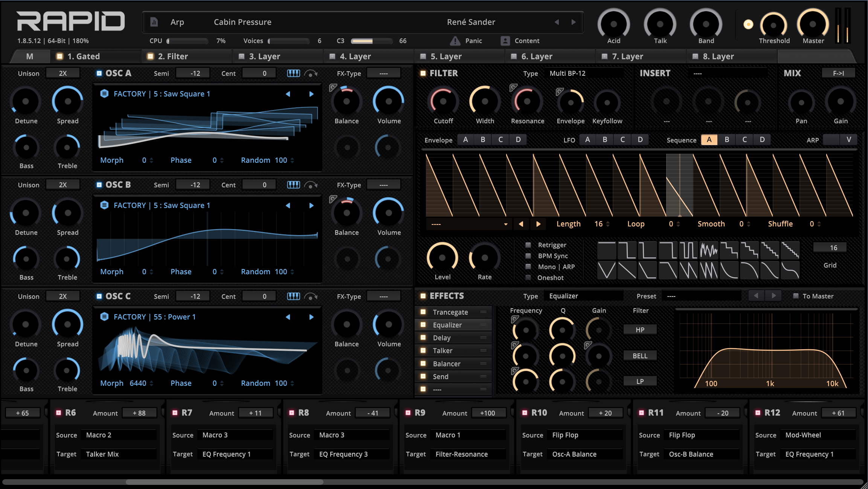
Task: Select LFO tab C
Action: (x=622, y=140)
